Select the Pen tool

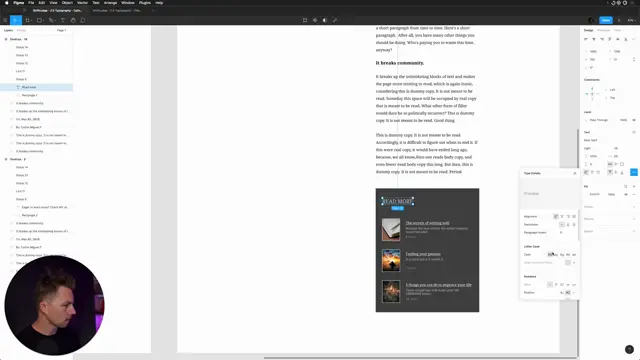(51, 20)
